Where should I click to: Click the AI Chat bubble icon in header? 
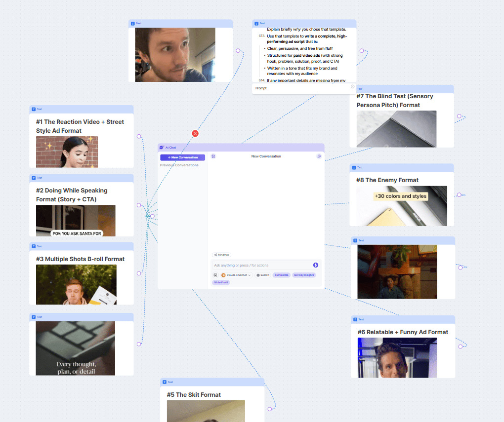point(162,148)
